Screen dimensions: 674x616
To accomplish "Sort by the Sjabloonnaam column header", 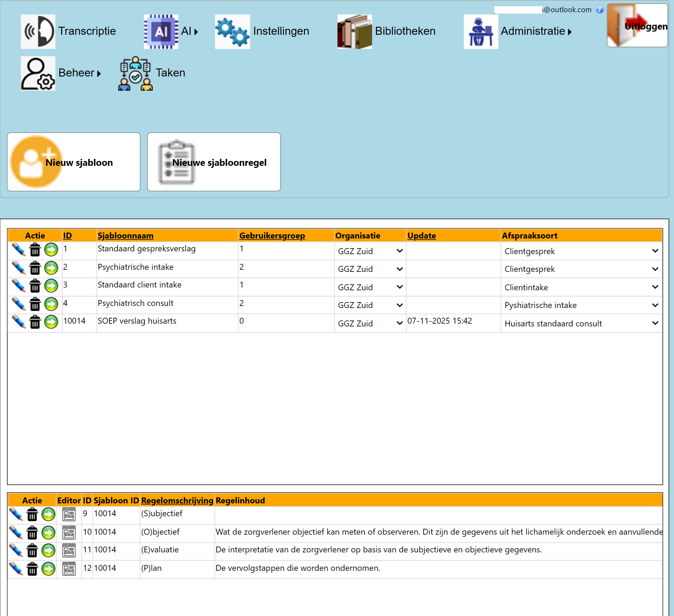I will tap(126, 236).
